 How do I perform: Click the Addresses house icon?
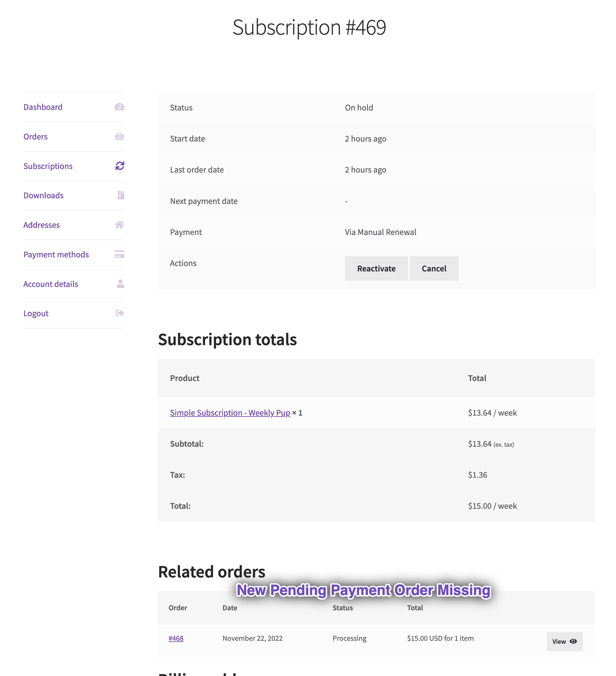[119, 225]
